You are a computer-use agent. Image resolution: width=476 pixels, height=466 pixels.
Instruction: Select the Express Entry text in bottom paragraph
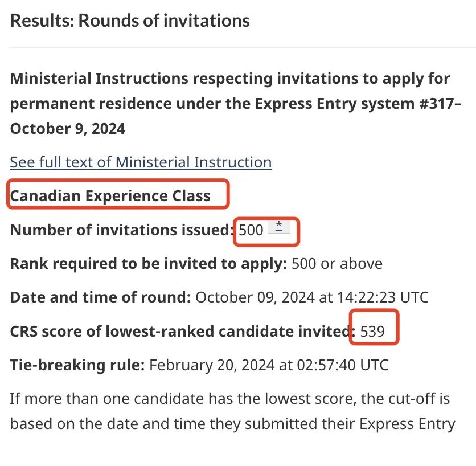[x=407, y=424]
